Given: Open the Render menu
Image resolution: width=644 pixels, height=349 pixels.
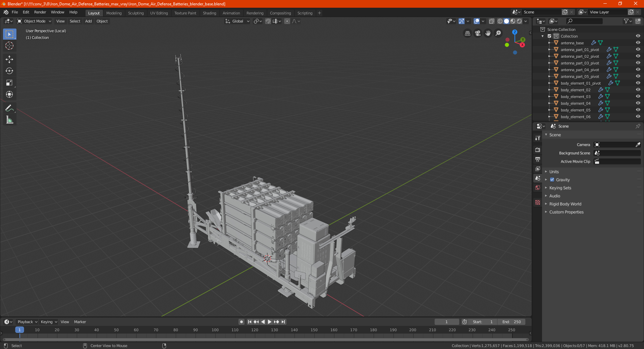Looking at the screenshot, I should tap(40, 12).
